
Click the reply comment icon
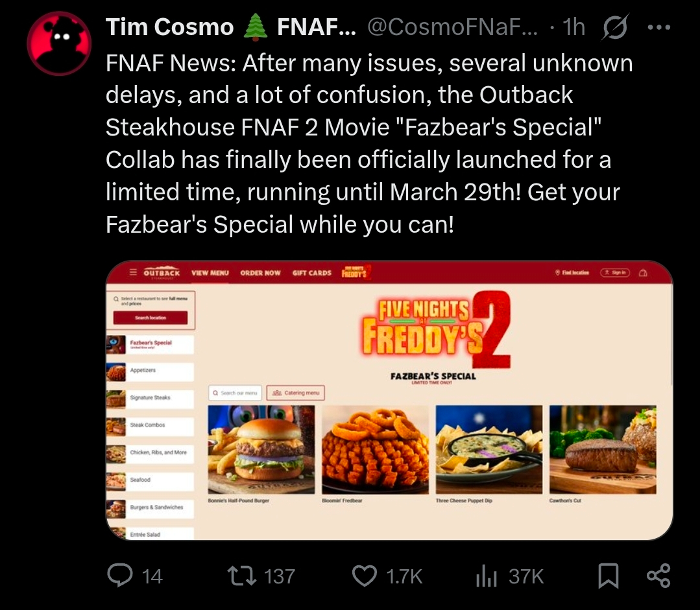121,576
